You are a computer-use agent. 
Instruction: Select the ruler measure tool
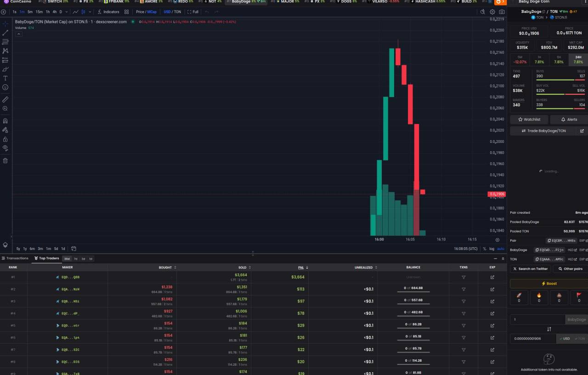(x=5, y=99)
